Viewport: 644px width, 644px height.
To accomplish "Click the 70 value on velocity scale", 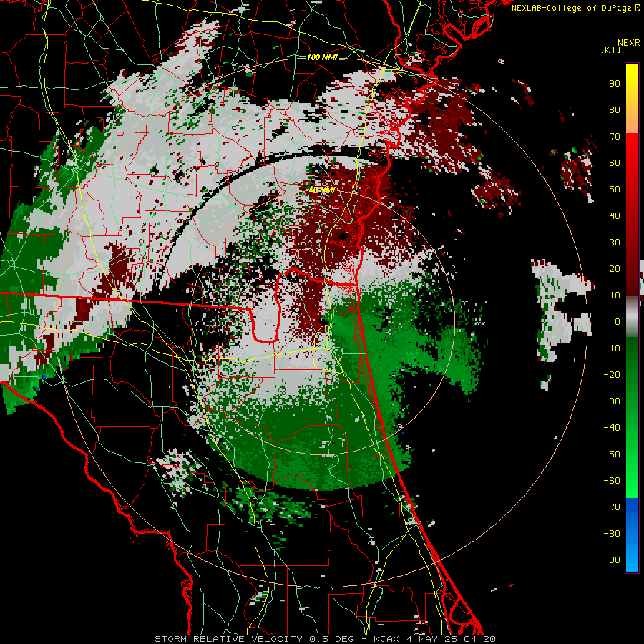I will pyautogui.click(x=615, y=137).
